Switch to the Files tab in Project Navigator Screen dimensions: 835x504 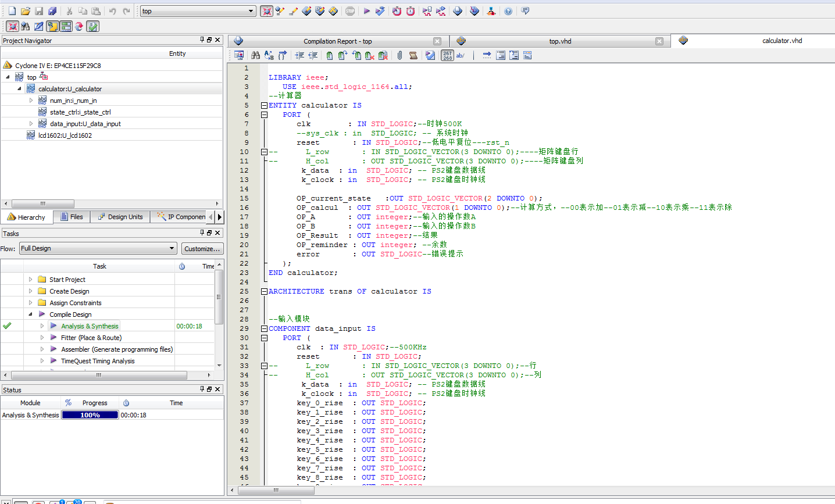(x=72, y=217)
